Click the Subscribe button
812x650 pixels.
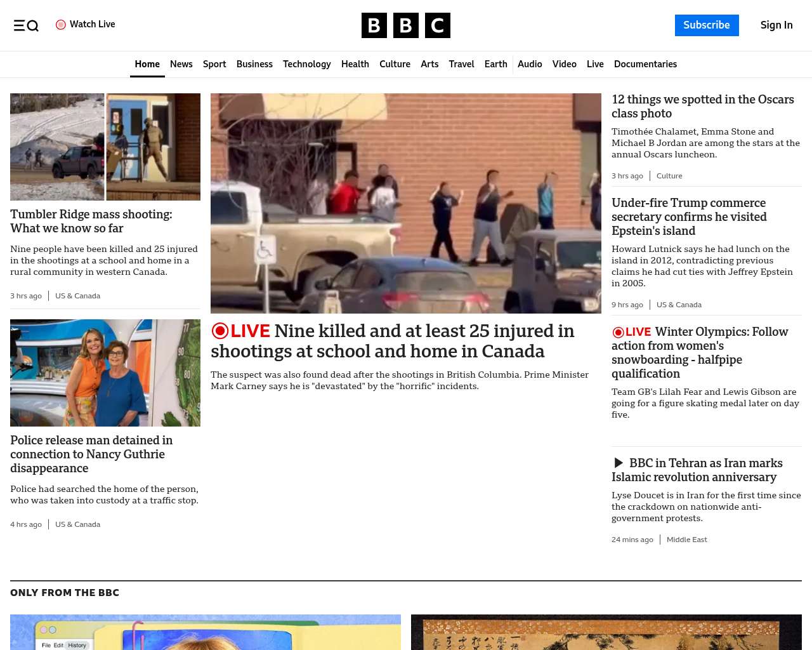click(x=707, y=25)
